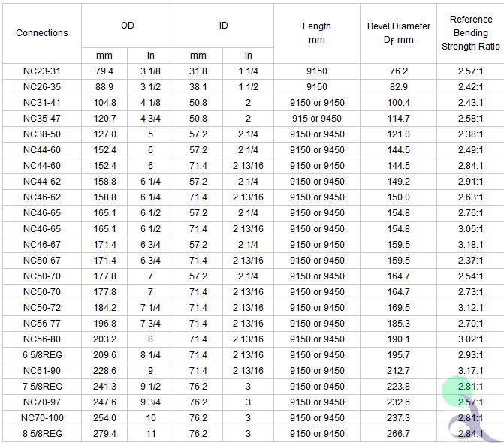Select the NC56-77 connection cell
504x443 pixels.
click(x=42, y=323)
